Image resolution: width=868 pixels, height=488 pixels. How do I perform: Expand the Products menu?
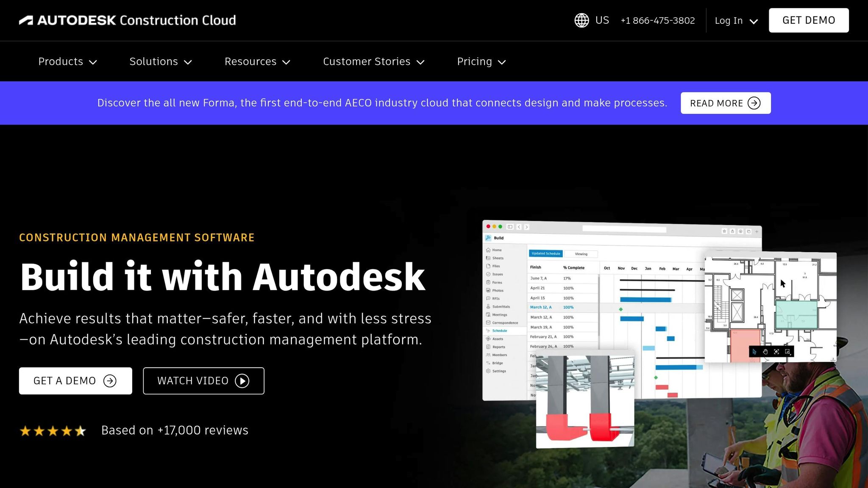pyautogui.click(x=67, y=62)
